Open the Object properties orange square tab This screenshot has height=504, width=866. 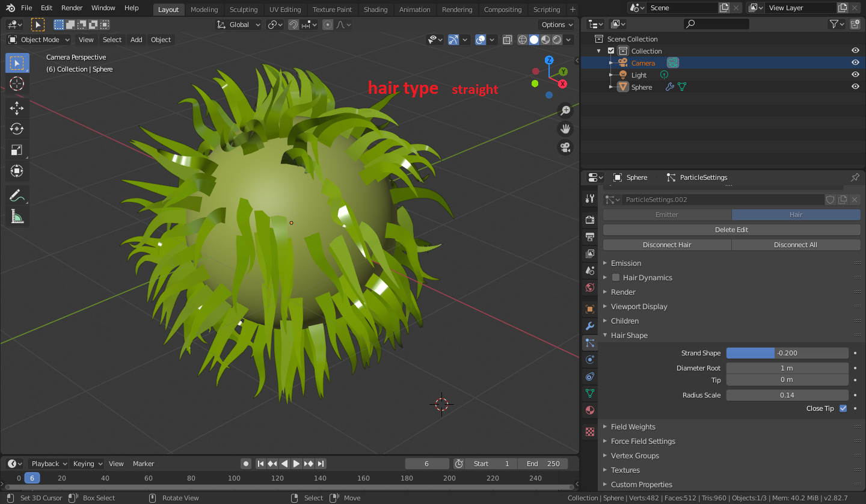click(590, 309)
